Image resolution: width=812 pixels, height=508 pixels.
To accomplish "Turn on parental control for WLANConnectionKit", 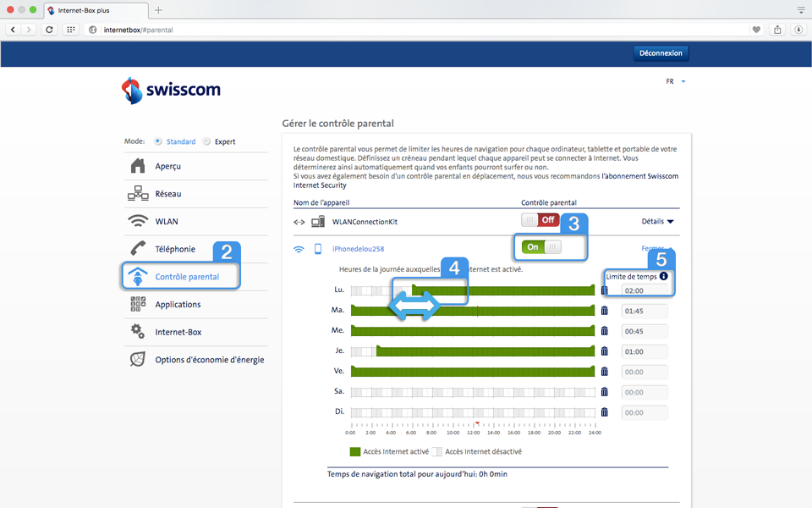I will [540, 221].
